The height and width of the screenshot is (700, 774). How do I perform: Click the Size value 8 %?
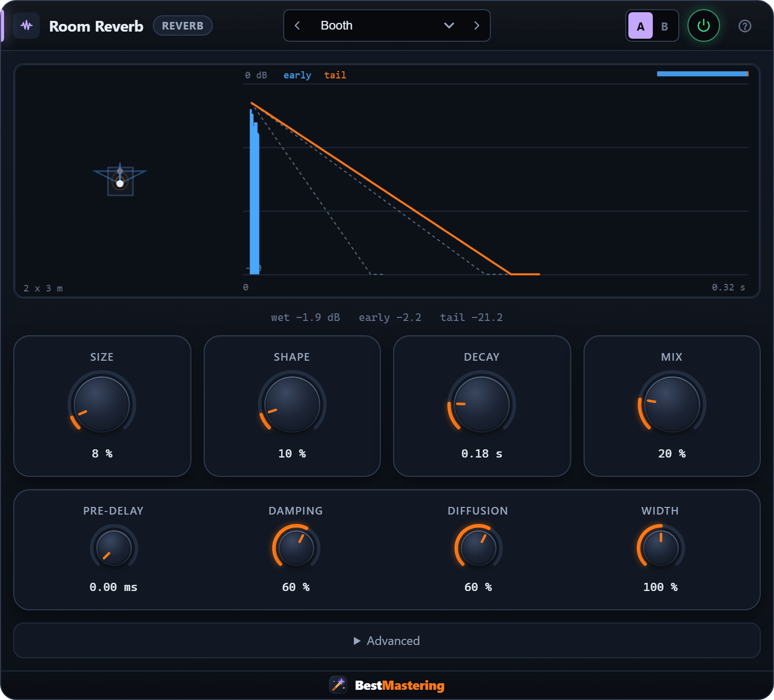[x=102, y=453]
